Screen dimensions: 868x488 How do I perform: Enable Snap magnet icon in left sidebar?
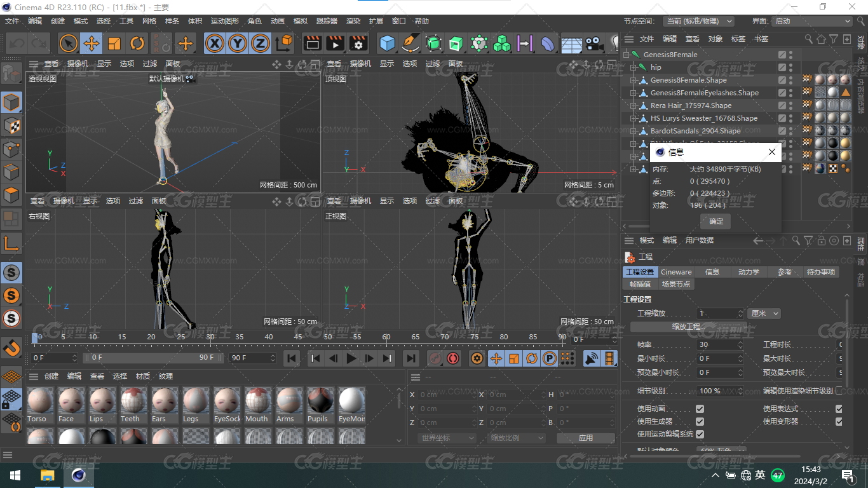[x=11, y=348]
